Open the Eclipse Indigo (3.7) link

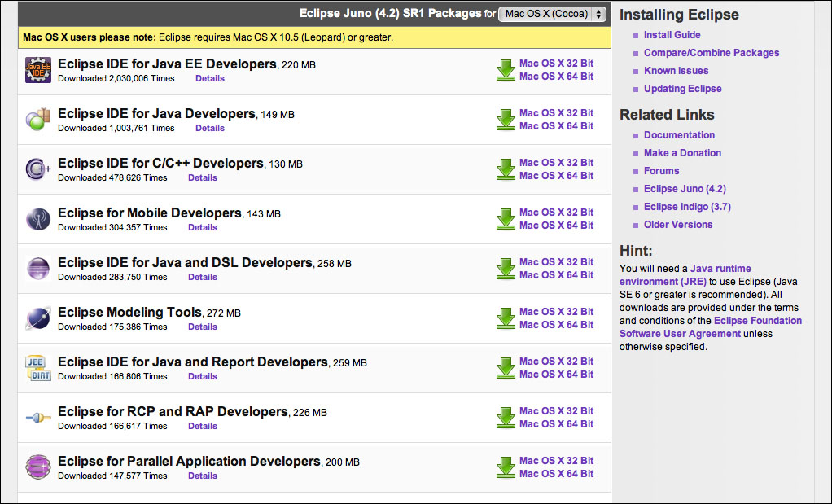687,207
